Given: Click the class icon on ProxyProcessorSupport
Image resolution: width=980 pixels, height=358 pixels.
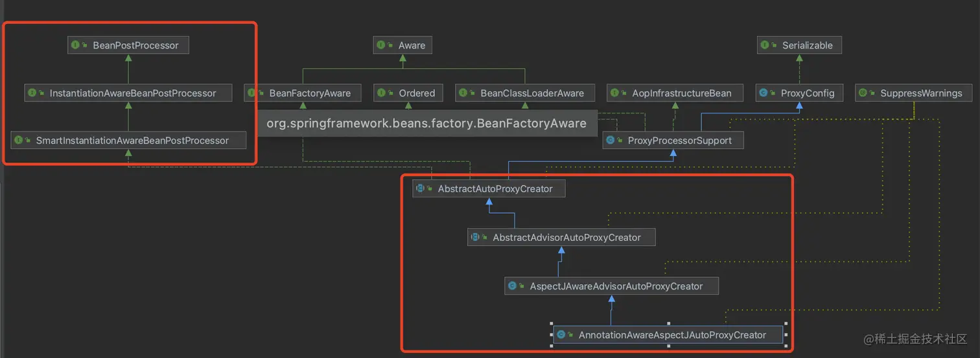Looking at the screenshot, I should pyautogui.click(x=611, y=140).
